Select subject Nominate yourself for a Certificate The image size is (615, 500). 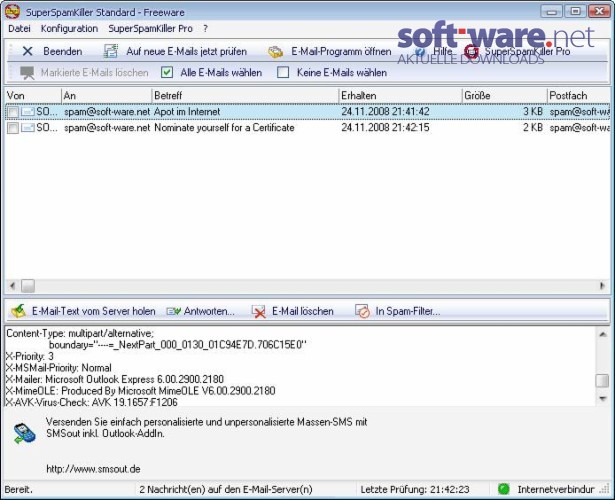pyautogui.click(x=224, y=127)
